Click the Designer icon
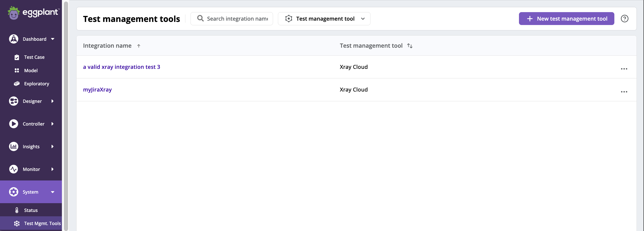The image size is (644, 231). tap(14, 101)
